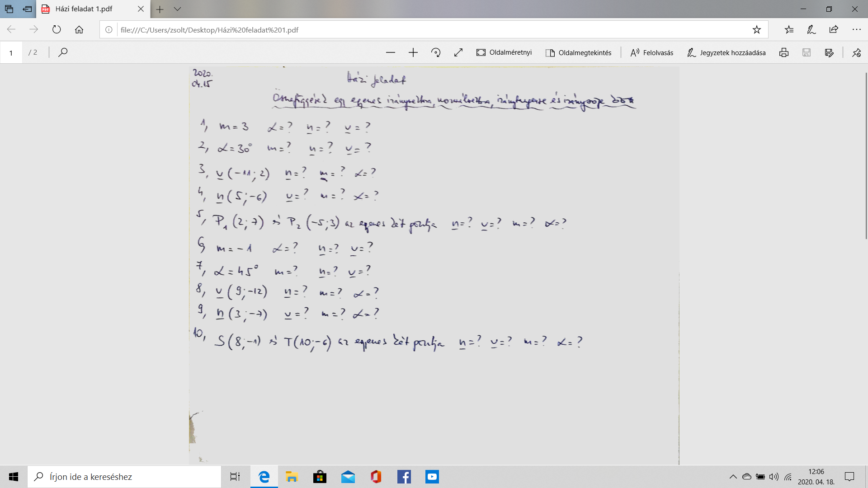This screenshot has width=868, height=488.
Task: Expand the system tray hidden icons
Action: click(733, 477)
